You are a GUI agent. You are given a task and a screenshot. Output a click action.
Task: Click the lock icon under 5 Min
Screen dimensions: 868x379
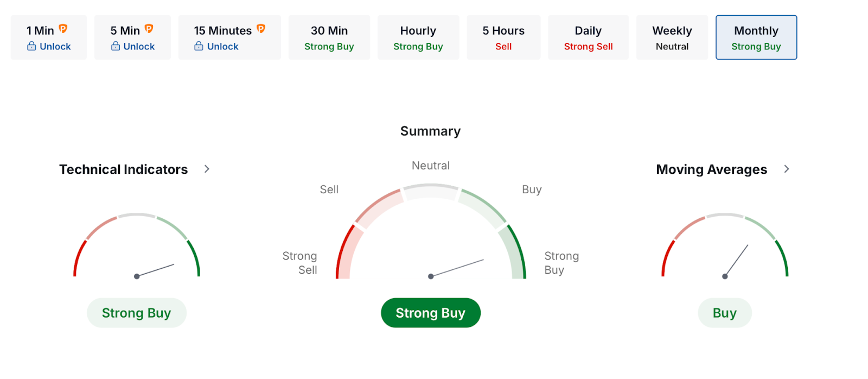pos(116,46)
